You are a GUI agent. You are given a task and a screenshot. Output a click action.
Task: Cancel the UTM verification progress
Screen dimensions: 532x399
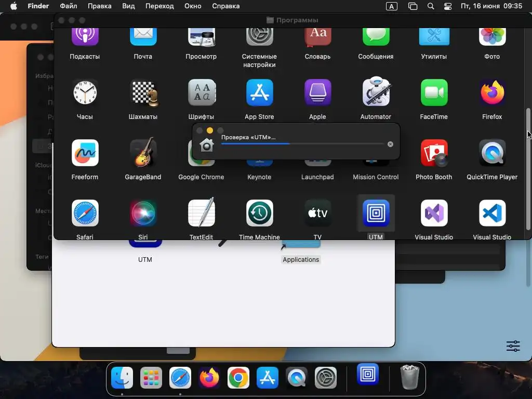[391, 144]
